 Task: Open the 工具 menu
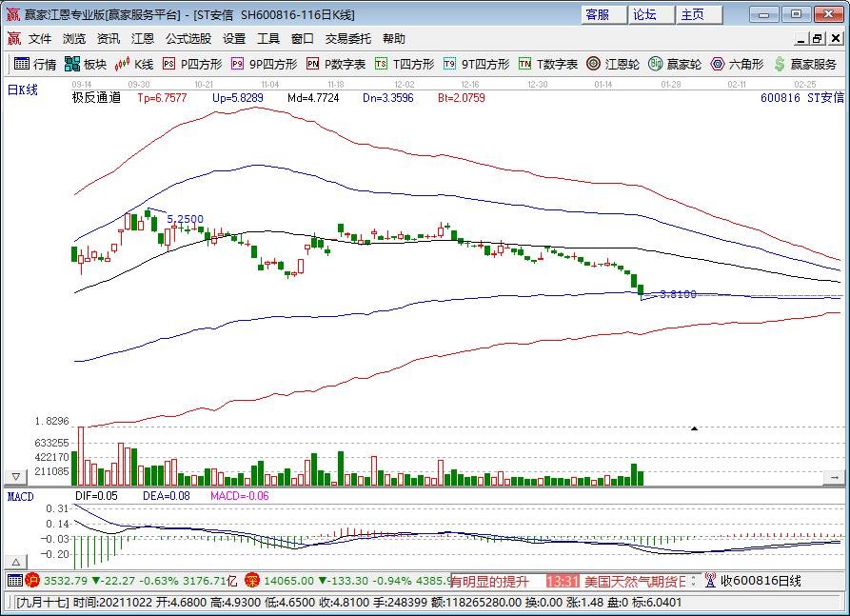pos(268,38)
